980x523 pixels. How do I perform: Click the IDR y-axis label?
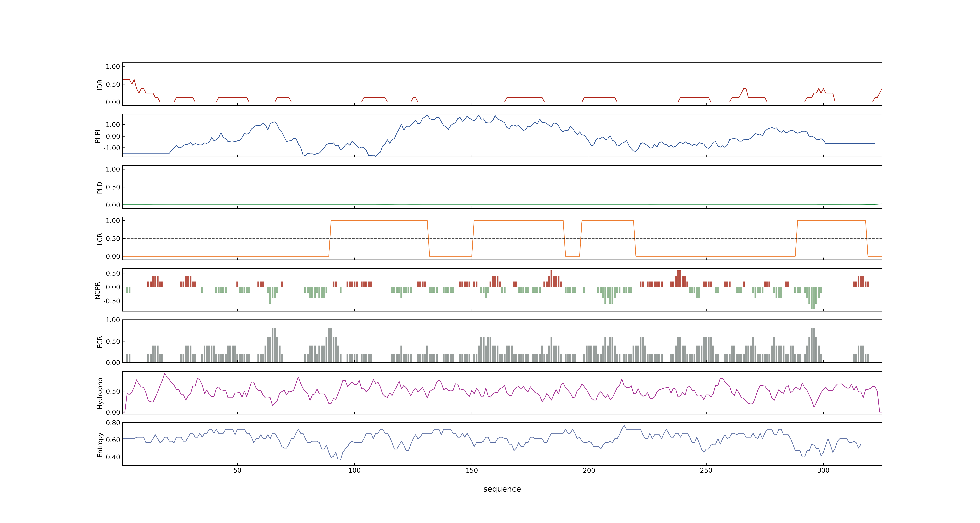point(100,85)
